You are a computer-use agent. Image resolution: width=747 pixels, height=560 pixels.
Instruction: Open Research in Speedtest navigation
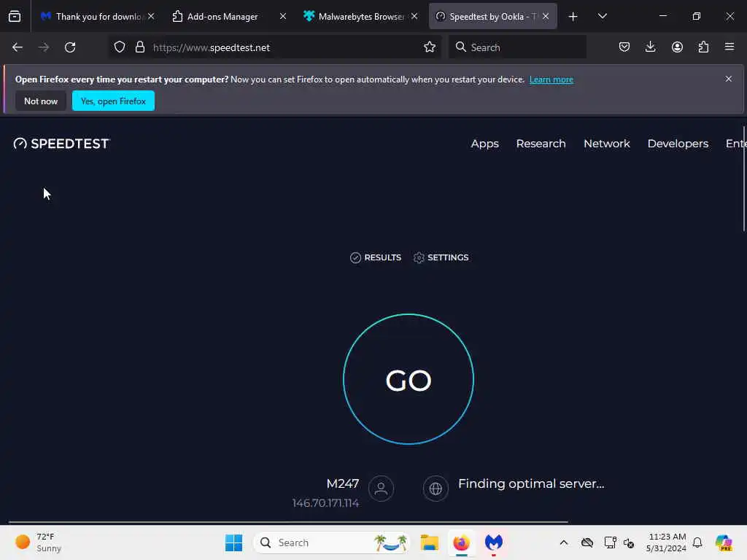[x=541, y=144]
